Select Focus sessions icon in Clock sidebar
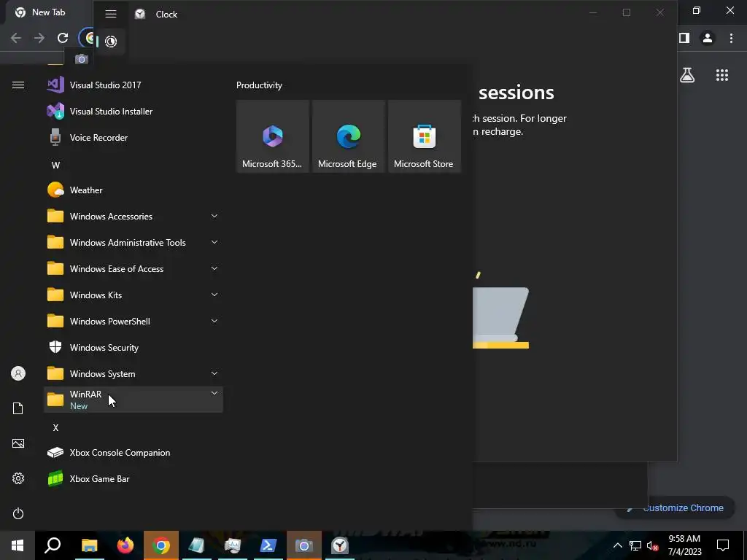The height and width of the screenshot is (560, 747). click(x=111, y=42)
